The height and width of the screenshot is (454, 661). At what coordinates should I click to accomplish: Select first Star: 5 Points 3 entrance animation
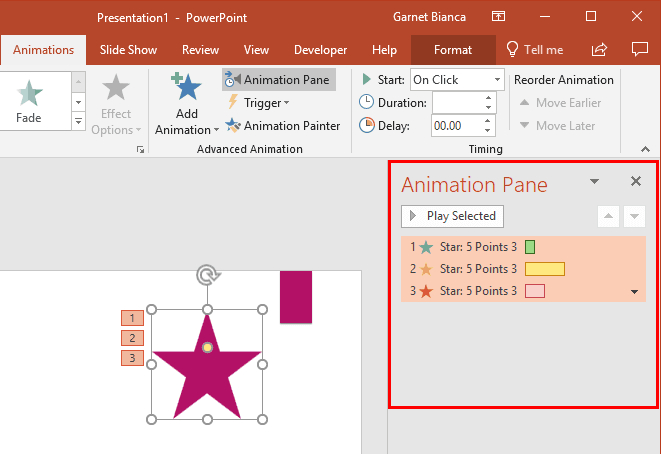click(523, 247)
